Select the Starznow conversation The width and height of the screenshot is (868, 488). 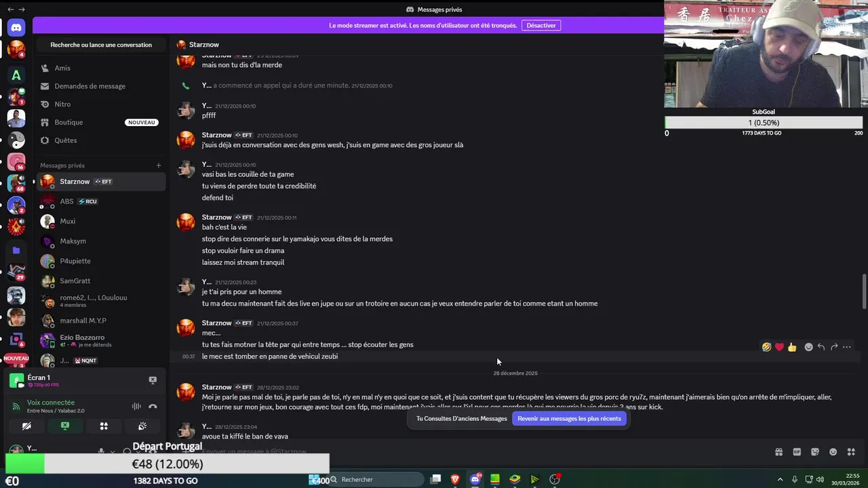click(x=101, y=182)
